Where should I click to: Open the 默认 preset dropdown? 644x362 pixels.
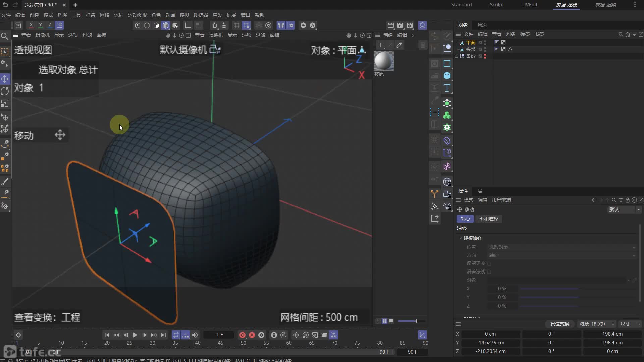[625, 209]
